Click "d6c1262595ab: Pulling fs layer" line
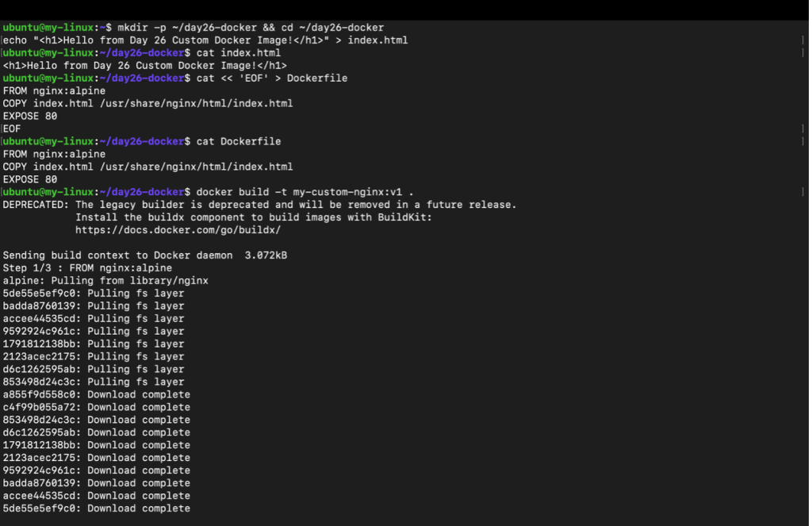This screenshot has height=526, width=812. (94, 369)
